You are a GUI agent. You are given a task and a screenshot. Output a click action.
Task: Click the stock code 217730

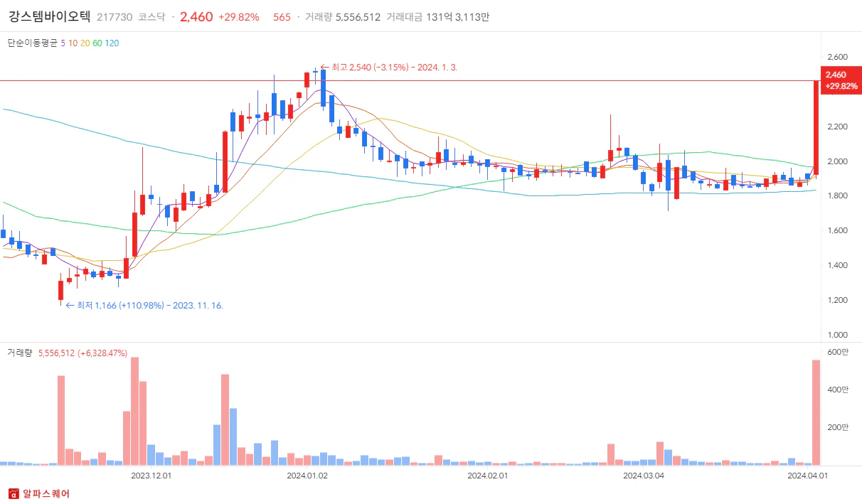(x=114, y=17)
